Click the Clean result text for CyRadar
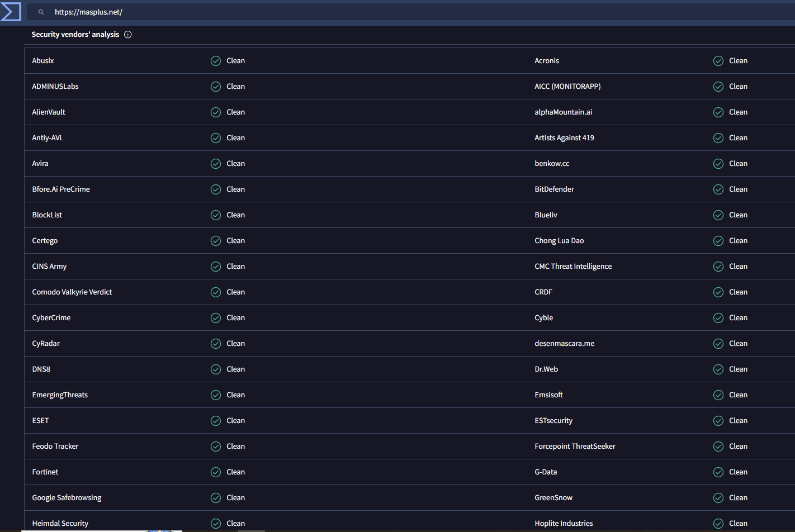This screenshot has height=532, width=795. pos(236,344)
